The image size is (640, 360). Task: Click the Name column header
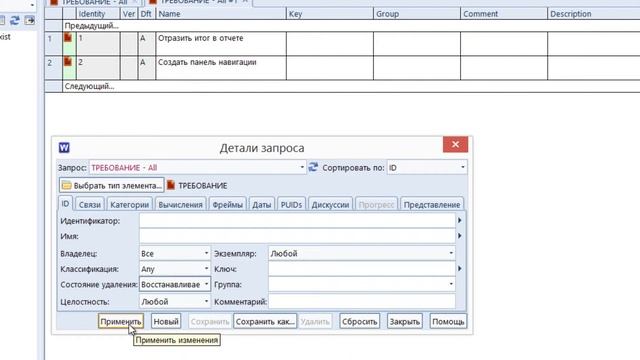pos(221,13)
